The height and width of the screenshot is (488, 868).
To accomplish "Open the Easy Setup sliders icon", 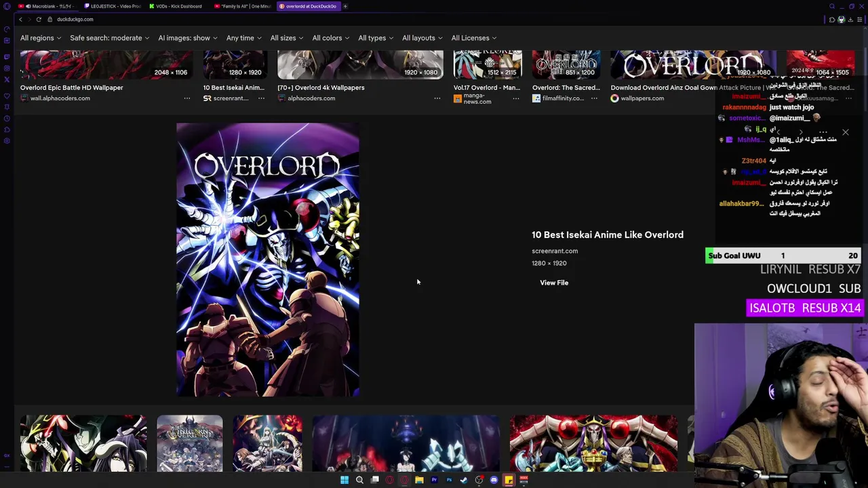I will click(859, 20).
